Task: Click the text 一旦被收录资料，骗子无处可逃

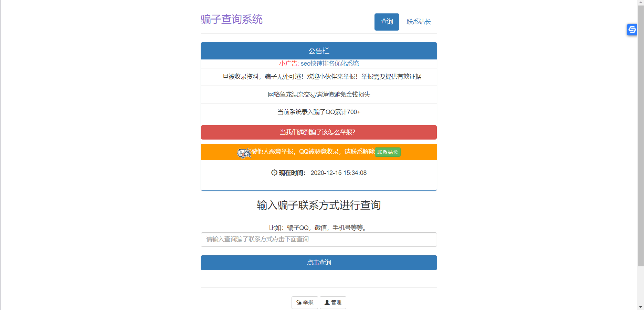Action: click(260, 77)
